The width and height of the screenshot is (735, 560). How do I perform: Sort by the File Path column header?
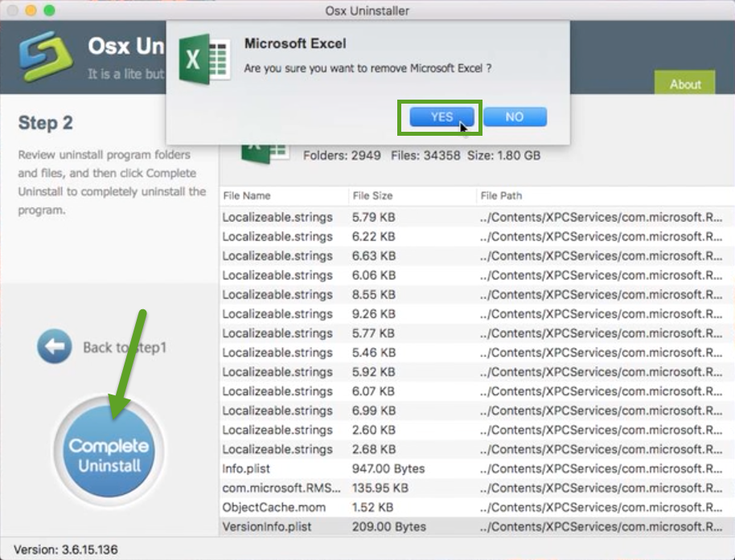500,195
